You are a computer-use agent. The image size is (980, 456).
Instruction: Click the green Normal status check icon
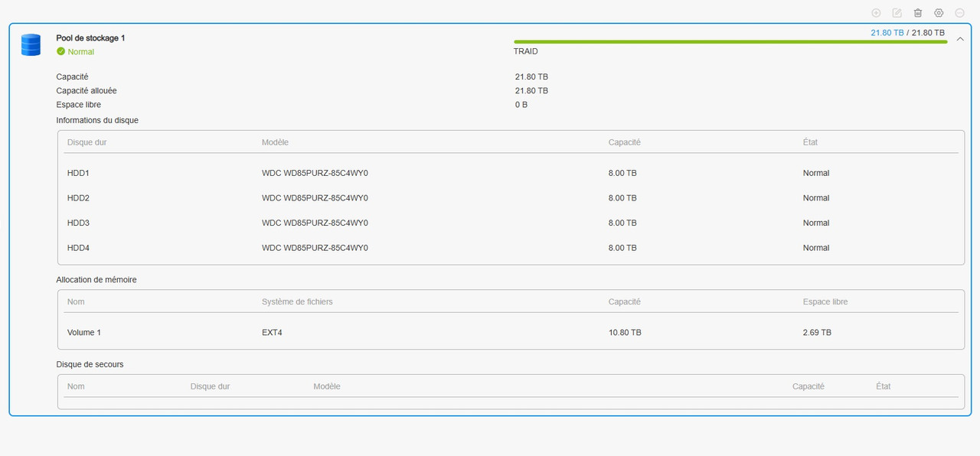coord(60,52)
